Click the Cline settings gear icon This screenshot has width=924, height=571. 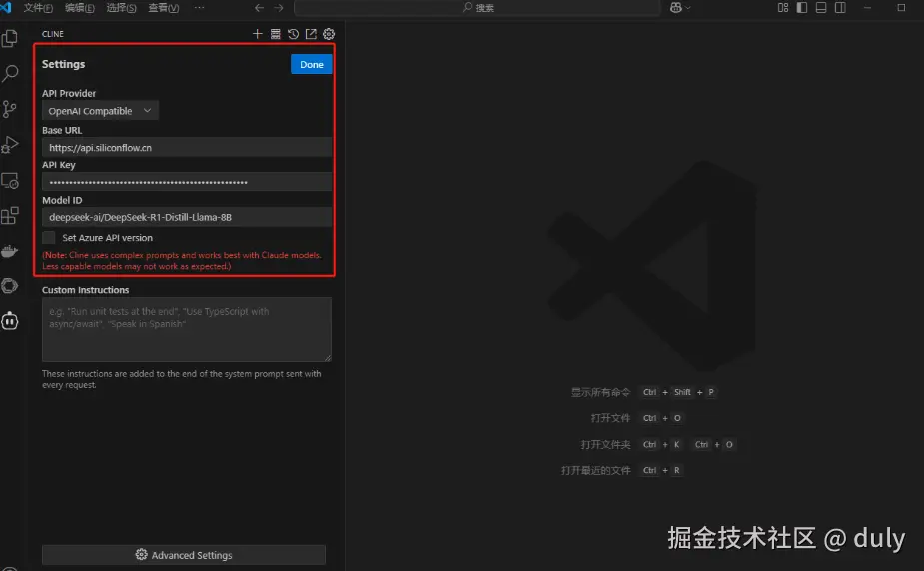pyautogui.click(x=329, y=34)
